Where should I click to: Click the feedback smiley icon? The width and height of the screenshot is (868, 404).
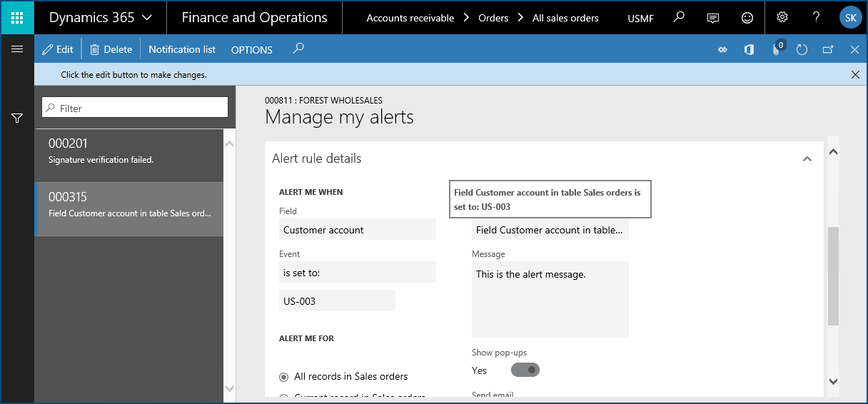747,18
